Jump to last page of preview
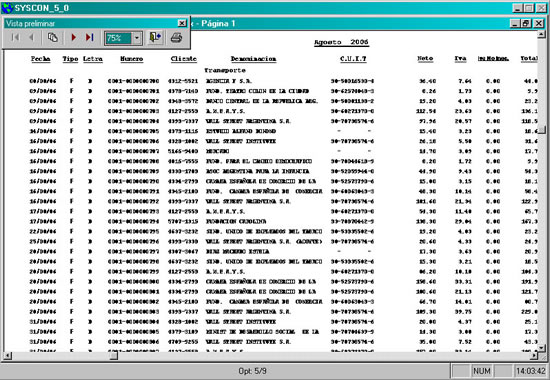Image resolution: width=550 pixels, height=380 pixels. 89,37
